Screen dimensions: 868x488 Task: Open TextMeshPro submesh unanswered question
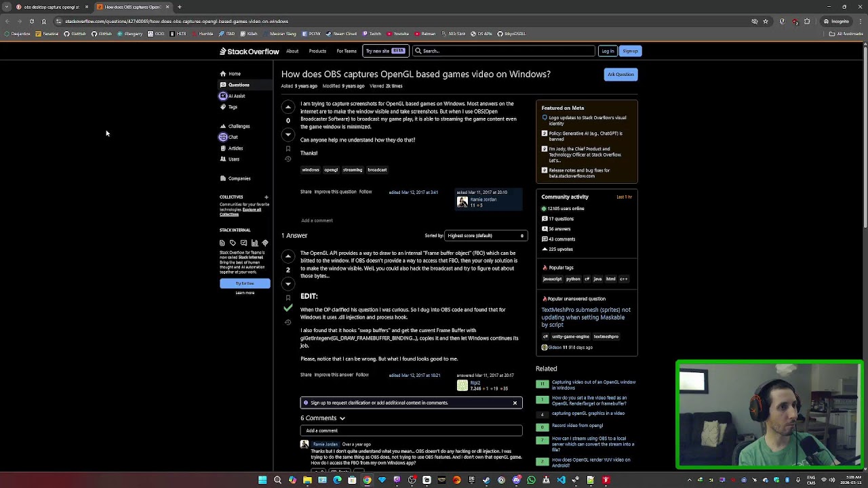[586, 317]
